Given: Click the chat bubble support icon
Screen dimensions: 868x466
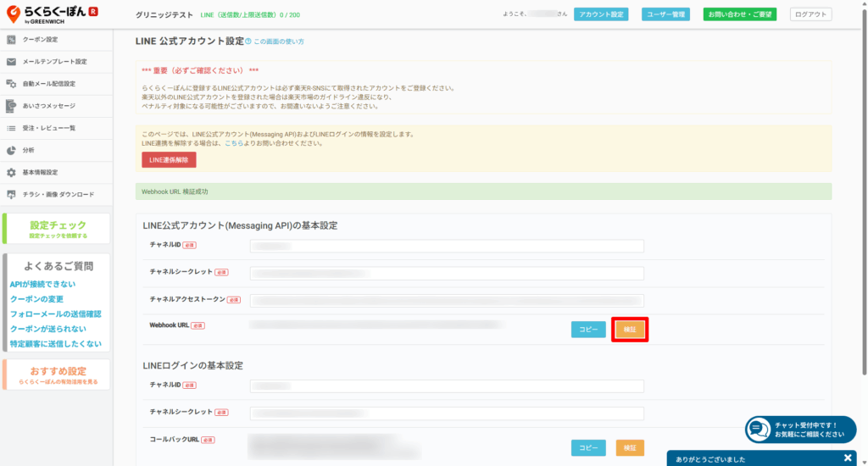Looking at the screenshot, I should coord(759,430).
